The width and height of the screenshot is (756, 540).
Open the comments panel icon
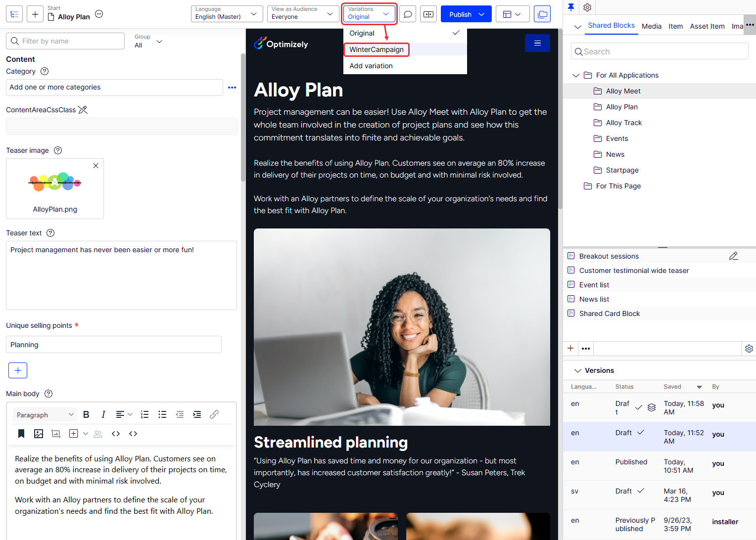[x=408, y=14]
